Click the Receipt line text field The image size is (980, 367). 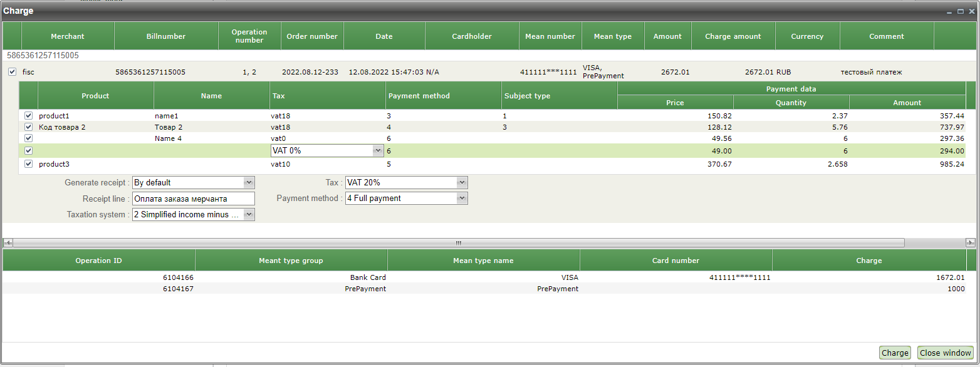coord(193,199)
